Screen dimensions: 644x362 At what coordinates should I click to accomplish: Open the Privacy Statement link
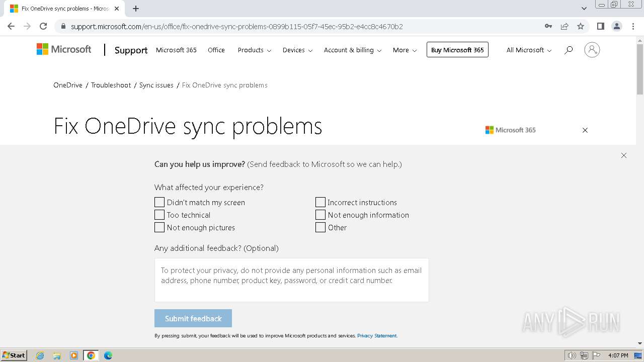[x=377, y=335]
